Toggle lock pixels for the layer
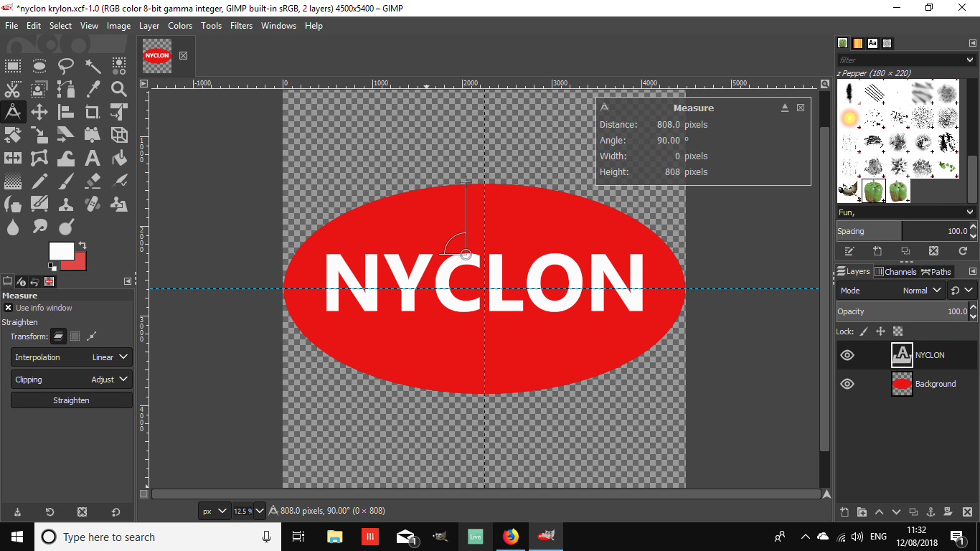This screenshot has width=980, height=551. [x=864, y=331]
